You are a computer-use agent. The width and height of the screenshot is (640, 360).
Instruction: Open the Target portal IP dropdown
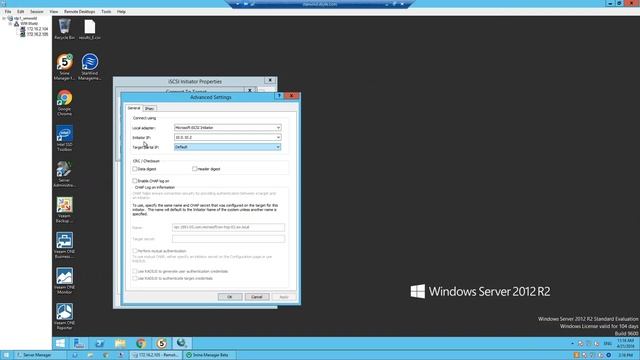click(228, 147)
